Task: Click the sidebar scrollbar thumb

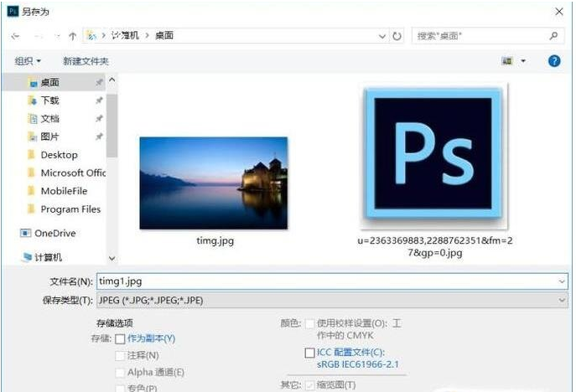Action: pos(112,126)
